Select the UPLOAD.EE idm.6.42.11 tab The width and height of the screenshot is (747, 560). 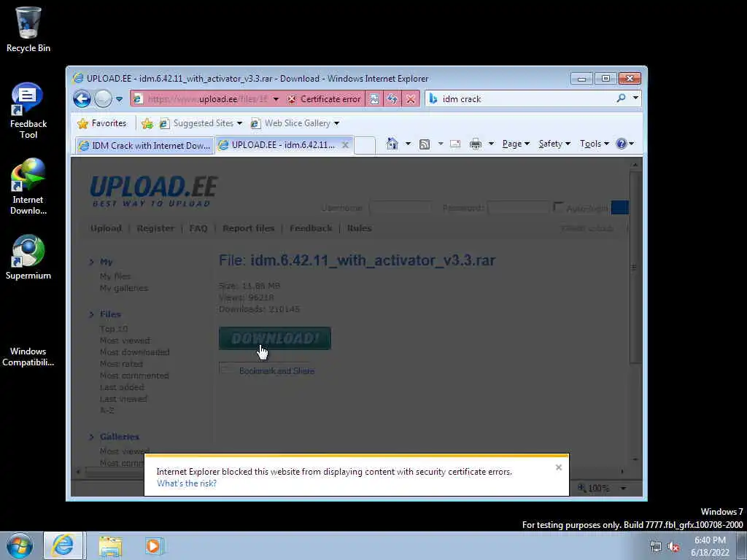click(284, 145)
